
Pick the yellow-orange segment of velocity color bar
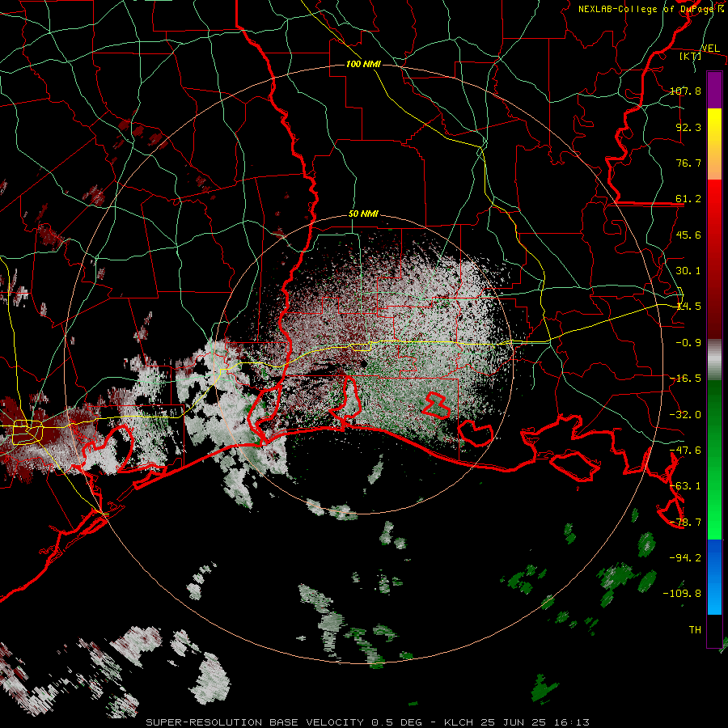[714, 144]
